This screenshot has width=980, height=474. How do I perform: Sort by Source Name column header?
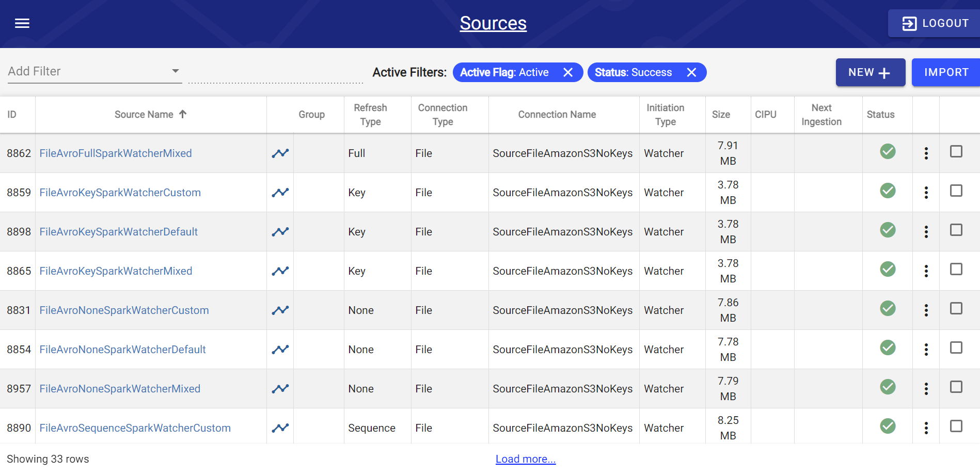[x=150, y=115]
